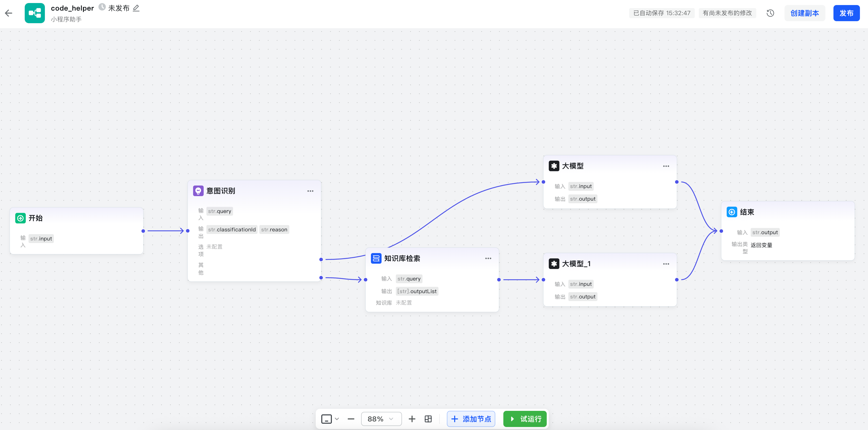
Task: Click the 意图识别 node input port
Action: pos(188,231)
